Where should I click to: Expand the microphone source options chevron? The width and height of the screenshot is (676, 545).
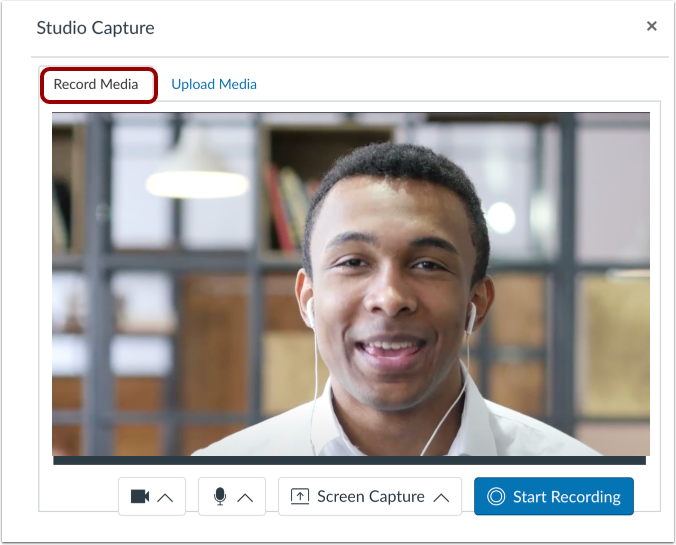(x=245, y=498)
